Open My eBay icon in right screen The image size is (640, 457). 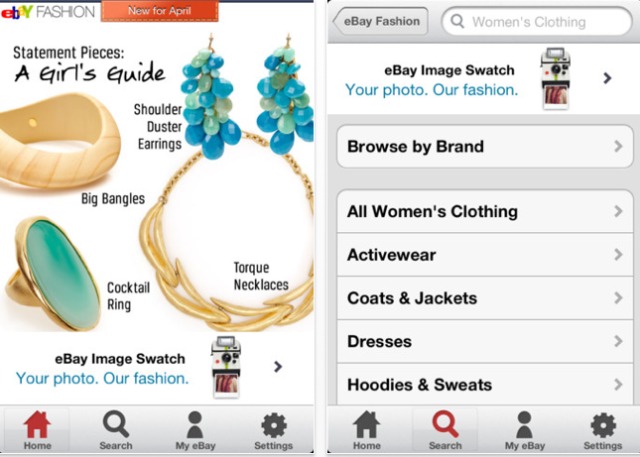[524, 424]
